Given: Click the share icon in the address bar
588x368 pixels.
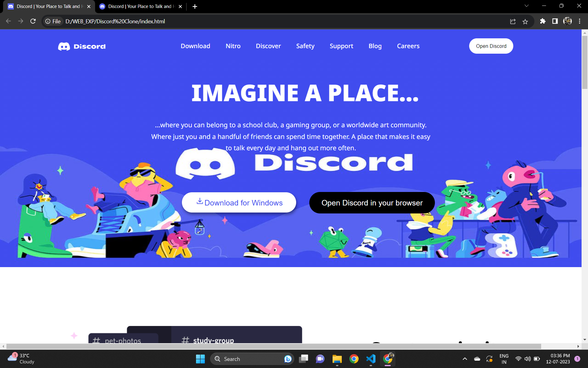Looking at the screenshot, I should (x=513, y=21).
